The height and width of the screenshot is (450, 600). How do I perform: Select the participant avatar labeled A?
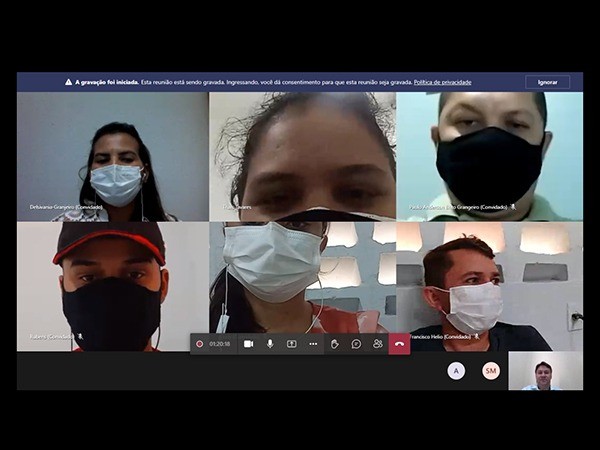point(456,371)
